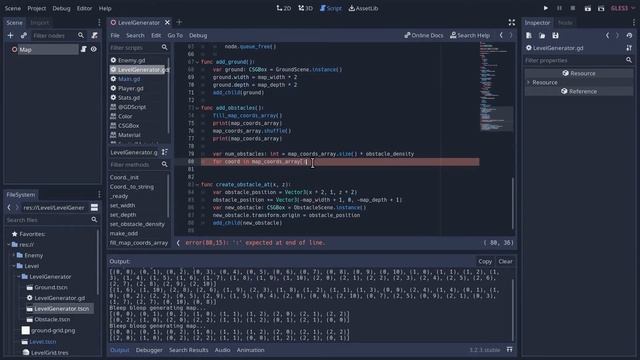Toggle visibility of the Map node
Image resolution: width=640 pixels, height=360 pixels.
tap(94, 49)
